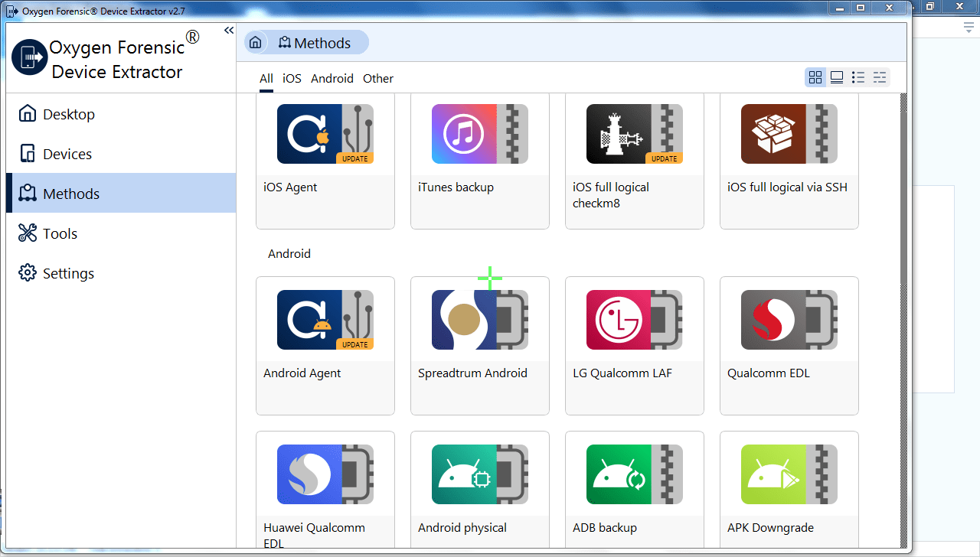The width and height of the screenshot is (980, 557).
Task: Go to Desktop in sidebar
Action: tap(121, 114)
